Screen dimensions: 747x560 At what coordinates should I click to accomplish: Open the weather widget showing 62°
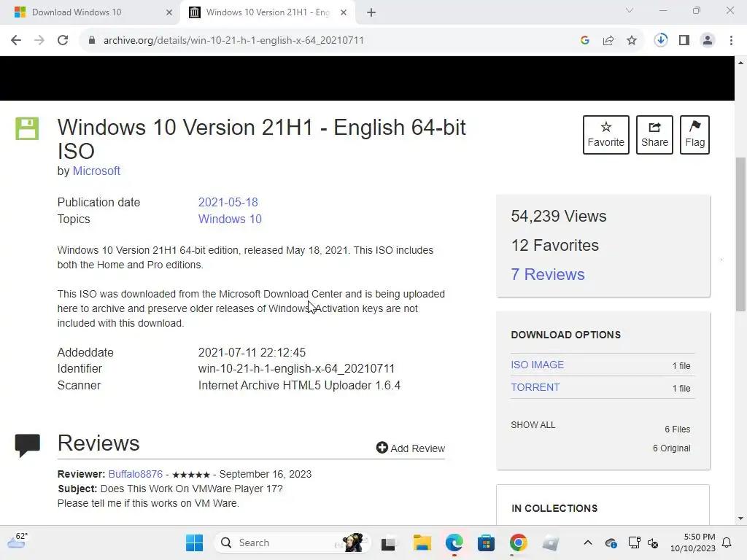(18, 541)
